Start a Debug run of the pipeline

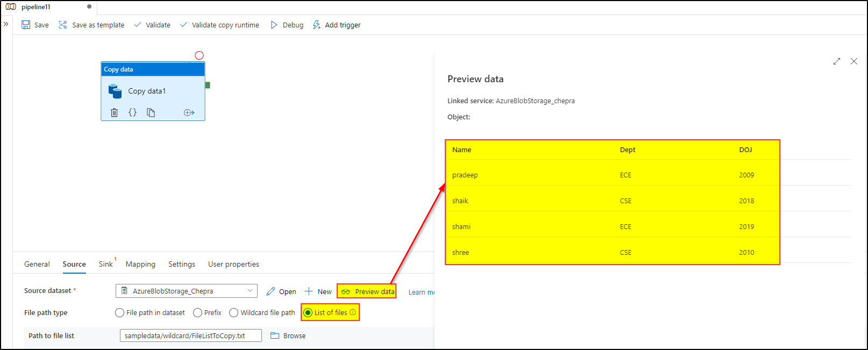[x=287, y=25]
